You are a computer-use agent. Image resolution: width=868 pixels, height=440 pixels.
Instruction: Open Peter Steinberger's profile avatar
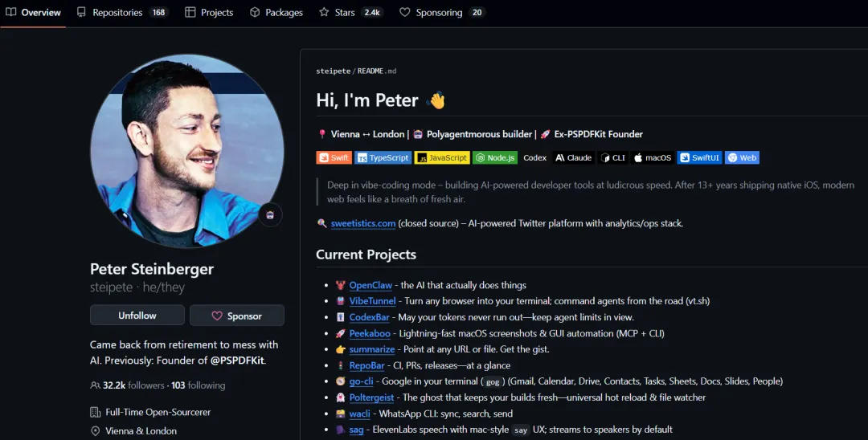pos(187,151)
